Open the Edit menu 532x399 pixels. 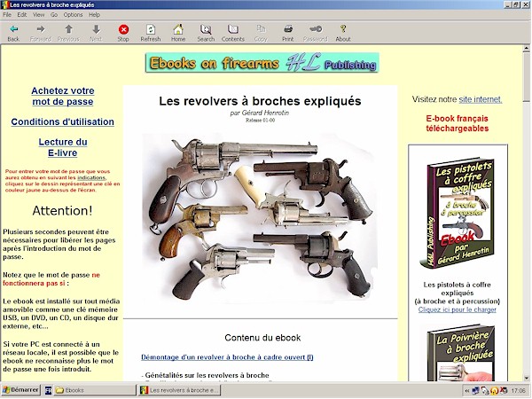(x=22, y=14)
